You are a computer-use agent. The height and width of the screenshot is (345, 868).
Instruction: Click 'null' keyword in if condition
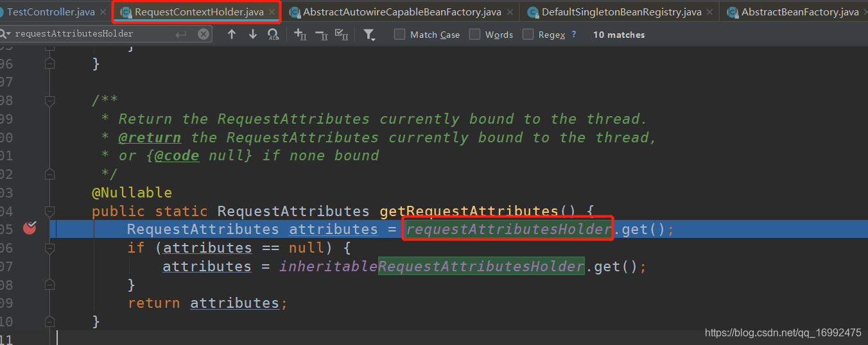[306, 248]
